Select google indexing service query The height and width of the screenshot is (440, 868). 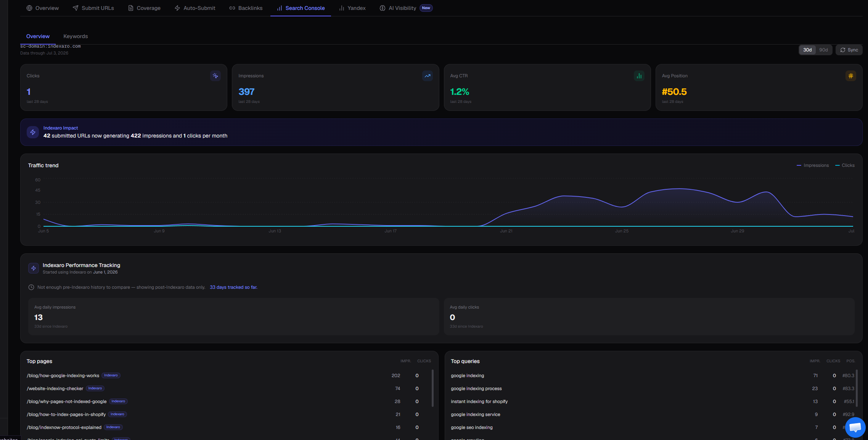[x=652, y=414]
